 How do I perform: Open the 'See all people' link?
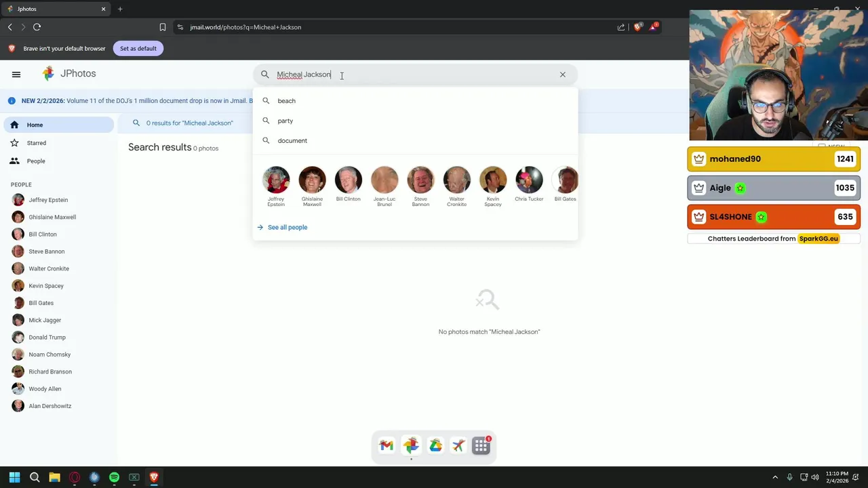click(282, 227)
